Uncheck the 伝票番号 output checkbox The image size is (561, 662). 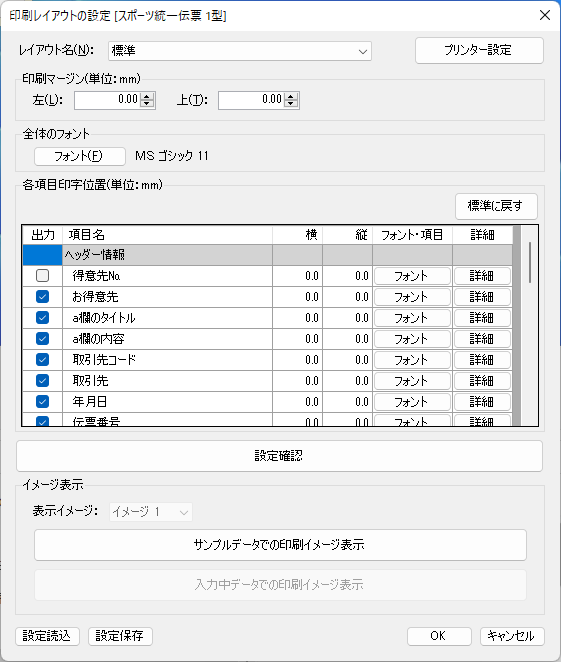point(42,421)
